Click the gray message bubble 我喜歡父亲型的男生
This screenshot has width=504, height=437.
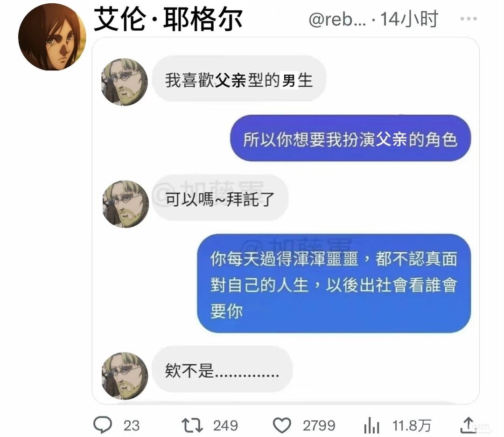point(239,79)
